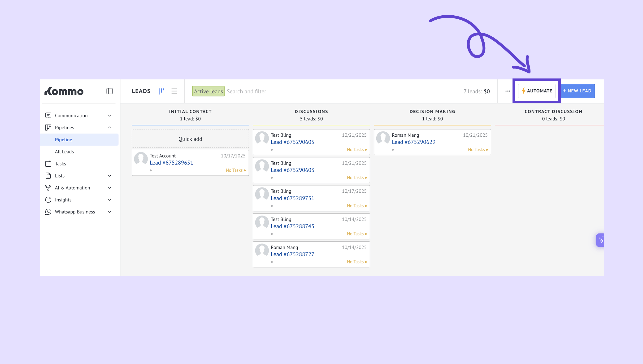The height and width of the screenshot is (364, 643).
Task: Expand the Communication menu chevron
Action: (109, 116)
